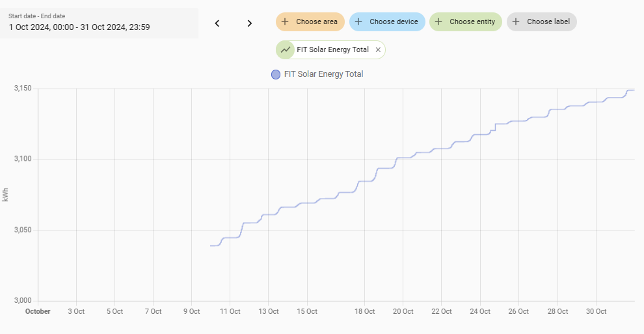Open the Choose area picker

(317, 21)
